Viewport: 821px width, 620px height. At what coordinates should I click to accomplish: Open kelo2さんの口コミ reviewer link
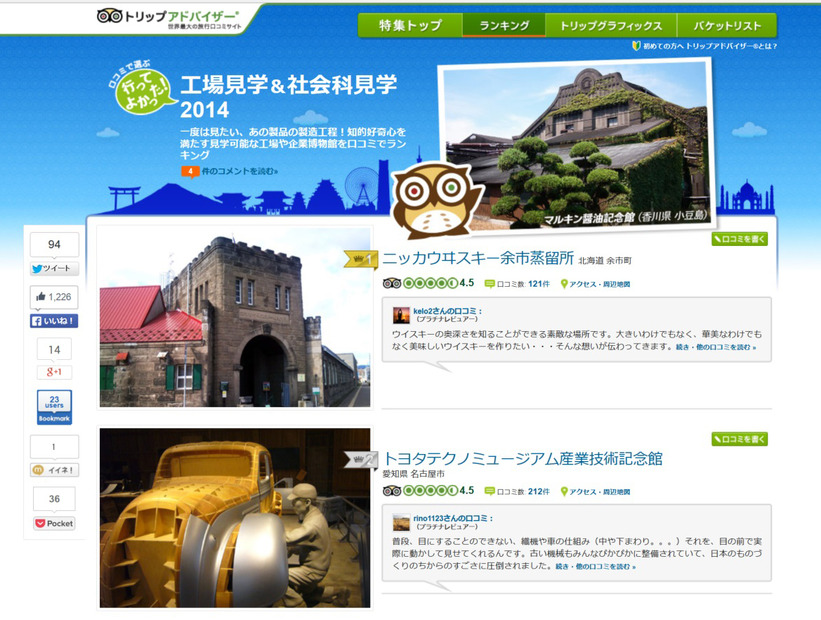[x=447, y=311]
